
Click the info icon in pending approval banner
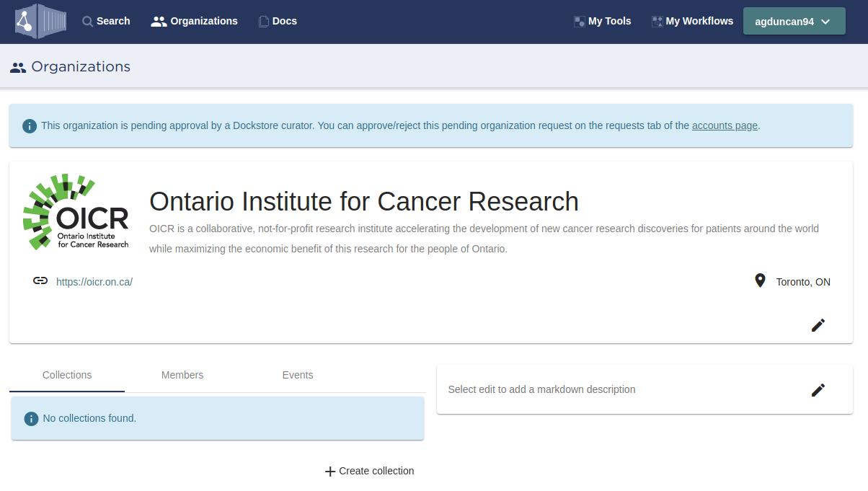[x=30, y=126]
